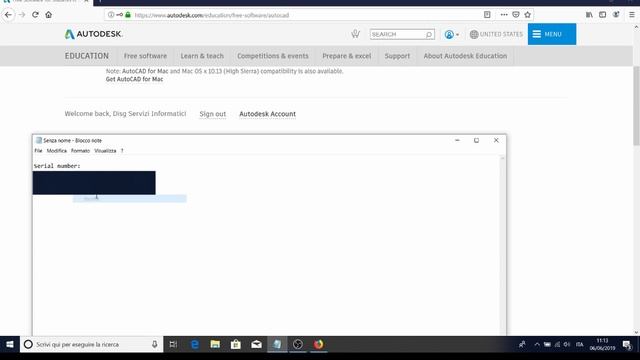Switch to Firefox taskbar icon
This screenshot has height=360, width=640.
tap(318, 344)
